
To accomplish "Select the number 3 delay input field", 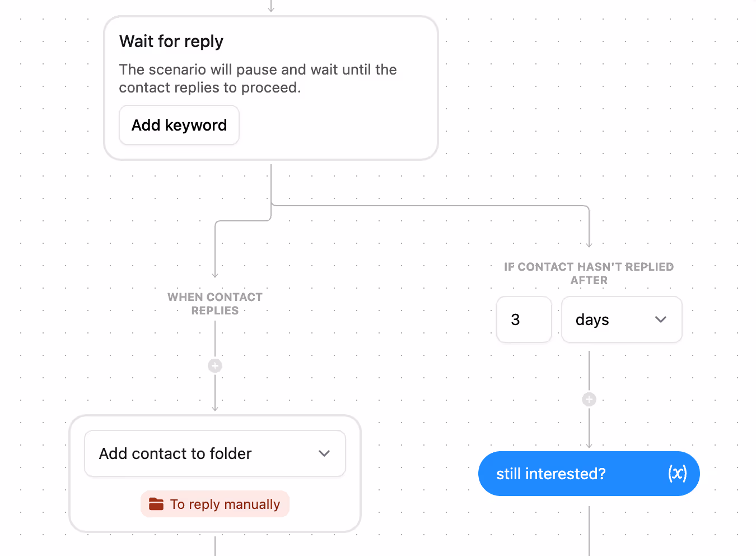I will [x=524, y=319].
